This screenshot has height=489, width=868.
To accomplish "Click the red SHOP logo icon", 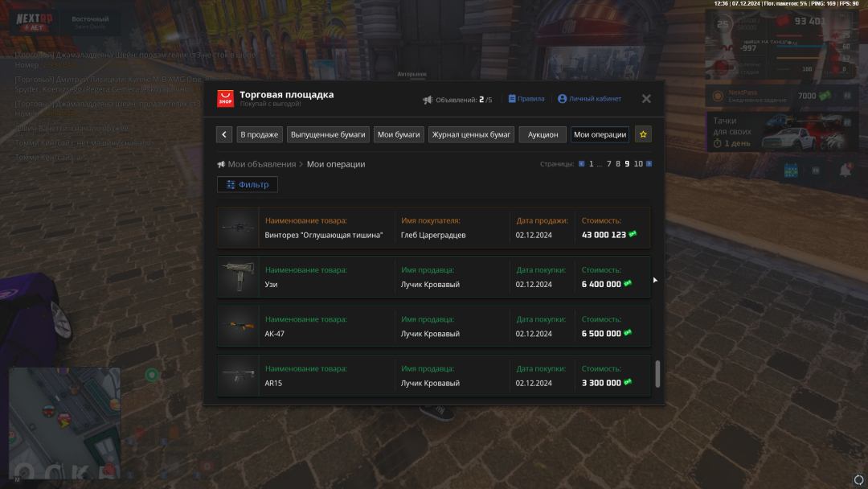I will coord(226,99).
